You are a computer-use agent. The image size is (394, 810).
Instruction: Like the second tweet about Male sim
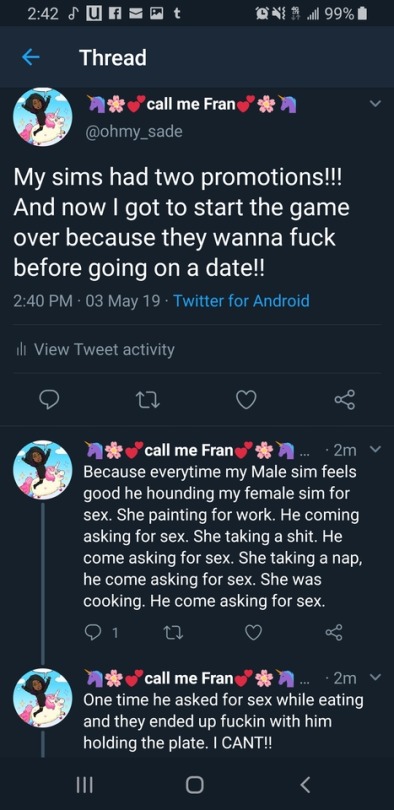click(x=253, y=632)
